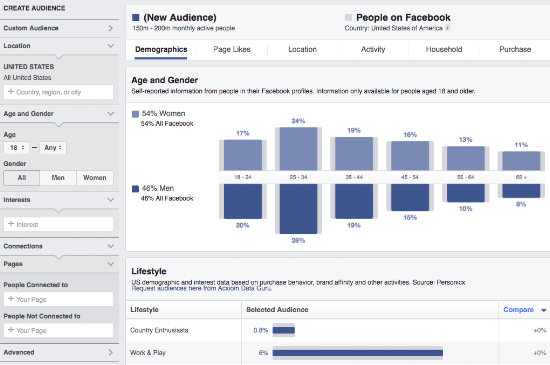The height and width of the screenshot is (365, 550).
Task: Select the Women gender option
Action: [x=95, y=178]
